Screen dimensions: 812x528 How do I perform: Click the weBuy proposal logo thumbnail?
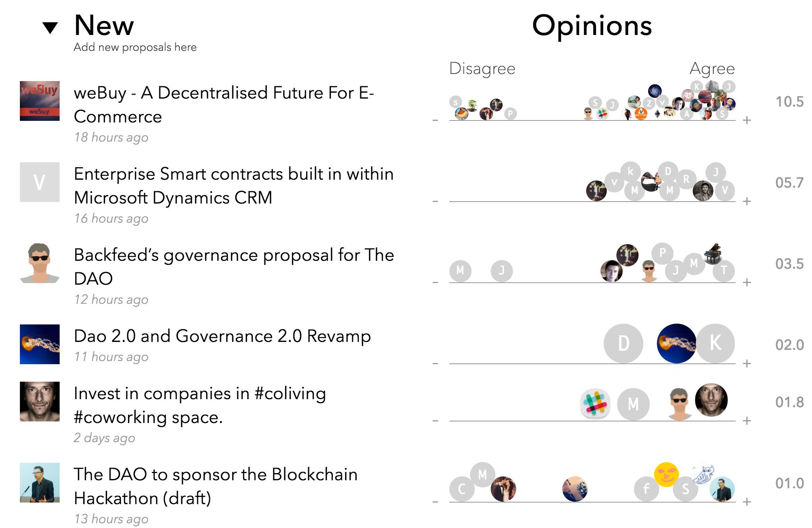pyautogui.click(x=40, y=101)
